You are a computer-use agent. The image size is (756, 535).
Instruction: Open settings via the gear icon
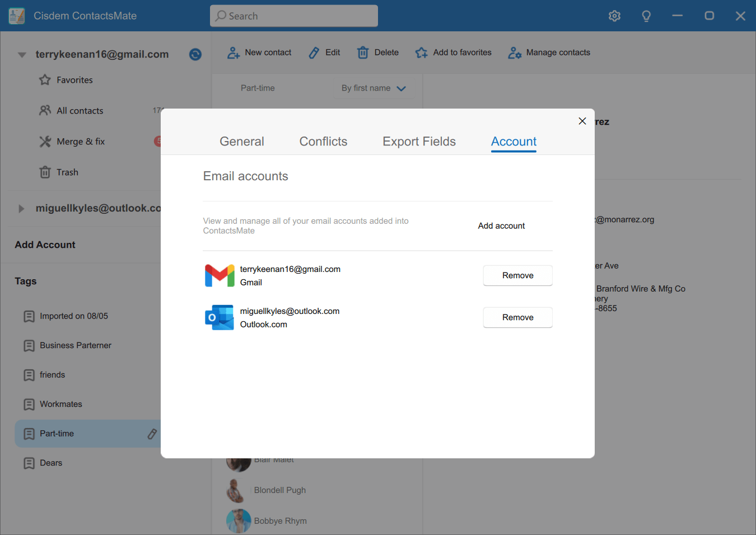click(614, 16)
